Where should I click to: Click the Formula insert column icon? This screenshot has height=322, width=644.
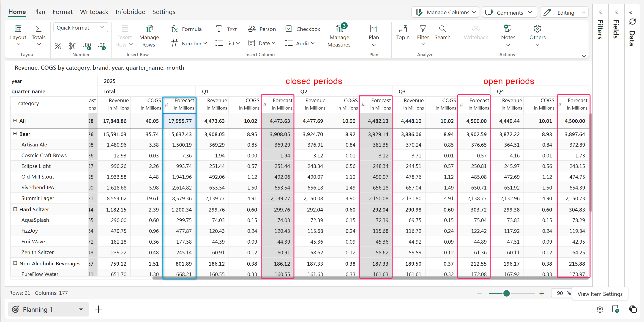[174, 29]
